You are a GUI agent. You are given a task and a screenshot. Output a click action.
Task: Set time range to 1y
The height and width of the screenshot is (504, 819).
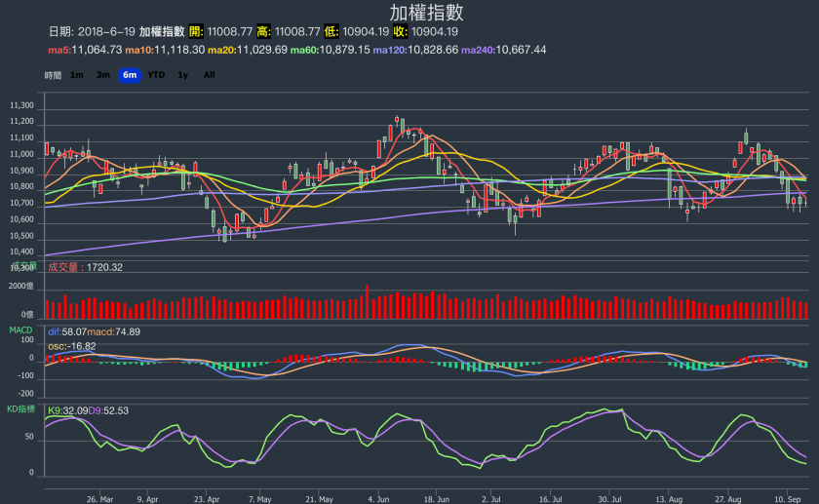coord(182,75)
